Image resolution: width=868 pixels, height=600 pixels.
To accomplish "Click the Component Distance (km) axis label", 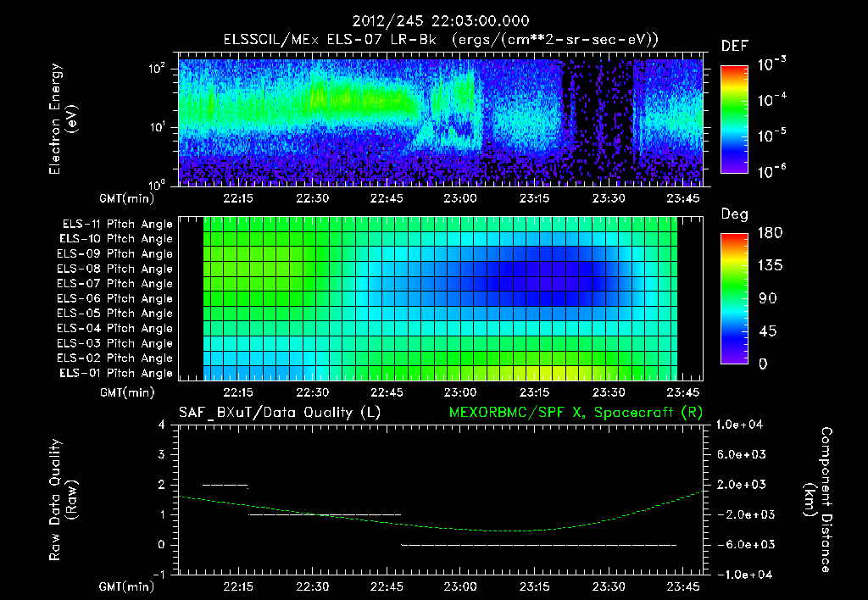I will pyautogui.click(x=818, y=499).
